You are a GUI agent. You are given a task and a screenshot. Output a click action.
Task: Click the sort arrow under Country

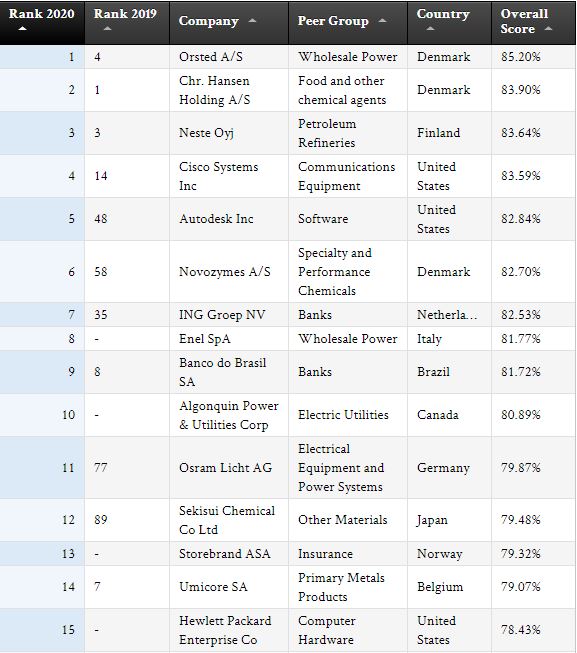click(x=430, y=29)
